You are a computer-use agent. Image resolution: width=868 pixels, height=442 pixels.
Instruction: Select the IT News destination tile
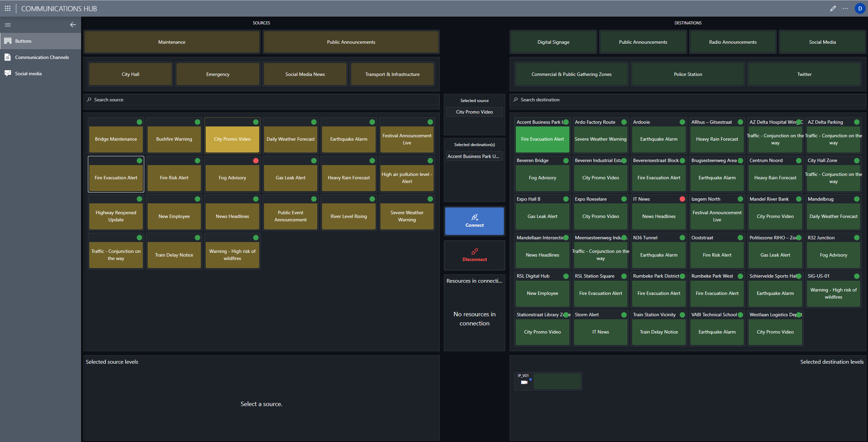point(659,216)
